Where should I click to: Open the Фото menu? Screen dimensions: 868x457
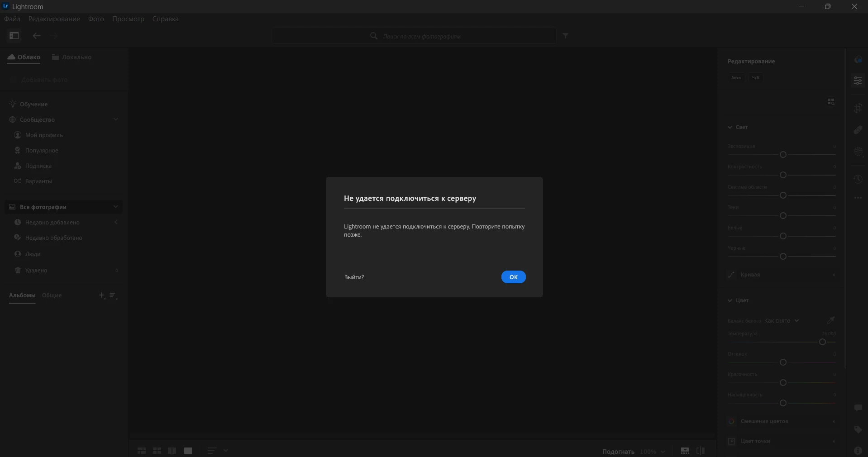click(x=96, y=19)
